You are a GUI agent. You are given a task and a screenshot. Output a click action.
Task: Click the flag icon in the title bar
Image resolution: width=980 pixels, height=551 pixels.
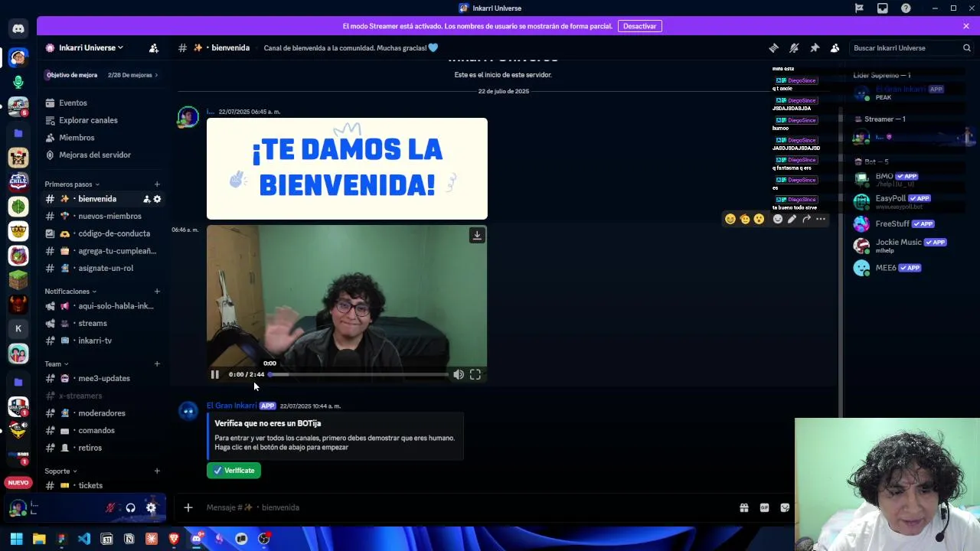pyautogui.click(x=859, y=8)
